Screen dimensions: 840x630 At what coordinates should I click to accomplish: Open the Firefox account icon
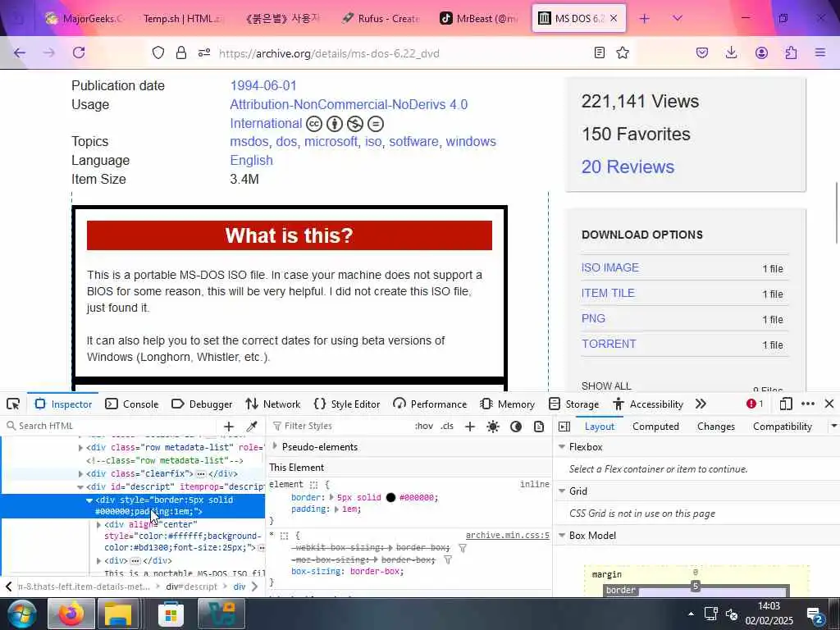click(761, 52)
